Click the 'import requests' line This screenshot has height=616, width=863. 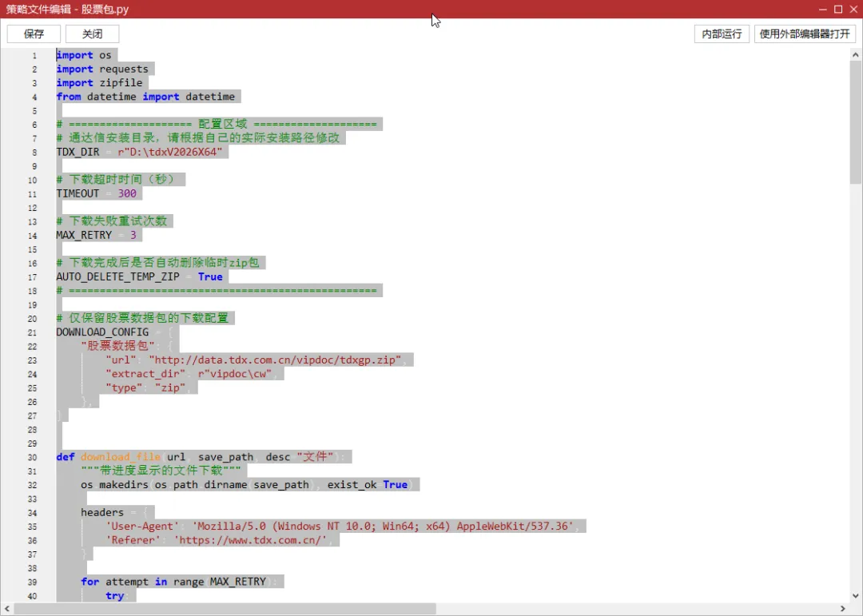[x=102, y=69]
